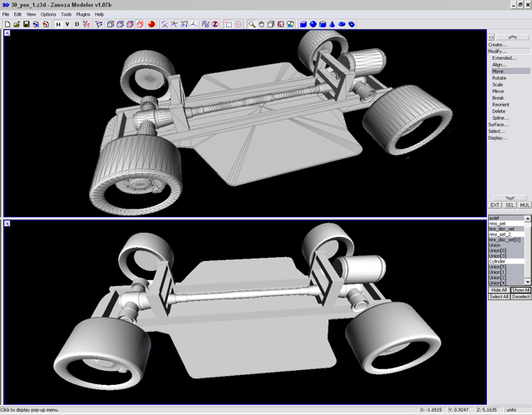This screenshot has height=415, width=532.
Task: Click the red sphere render icon
Action: [151, 24]
